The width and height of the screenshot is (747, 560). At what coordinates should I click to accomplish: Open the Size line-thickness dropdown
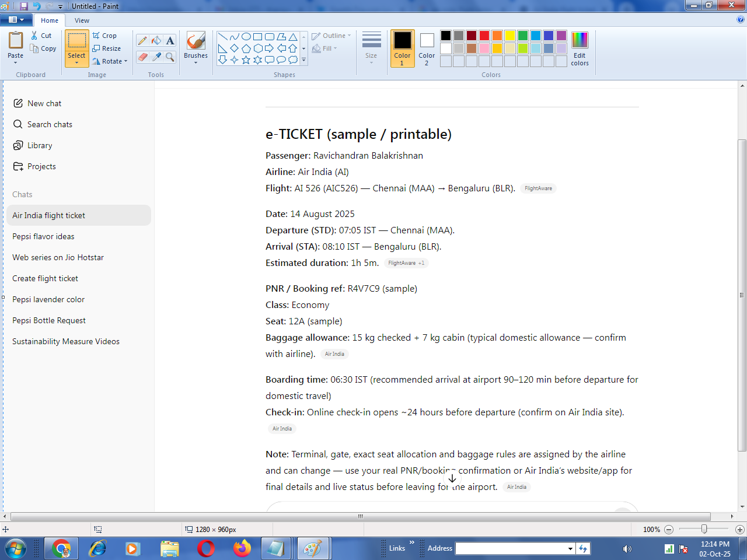tap(371, 48)
